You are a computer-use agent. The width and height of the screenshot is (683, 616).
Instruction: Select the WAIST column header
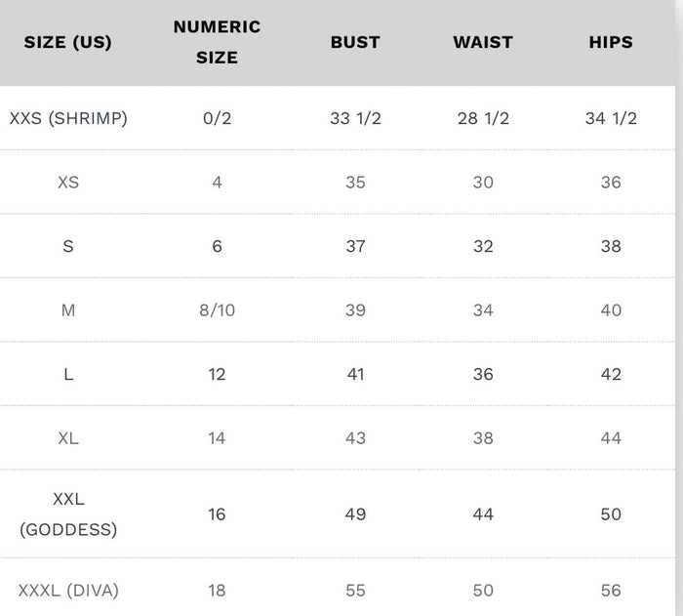[x=483, y=43]
